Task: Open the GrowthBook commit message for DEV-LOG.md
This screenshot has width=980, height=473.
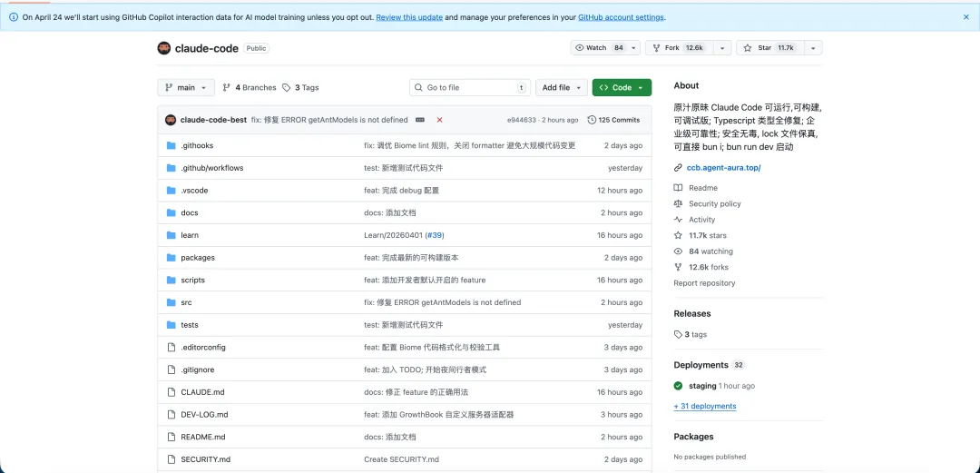Action: 439,415
